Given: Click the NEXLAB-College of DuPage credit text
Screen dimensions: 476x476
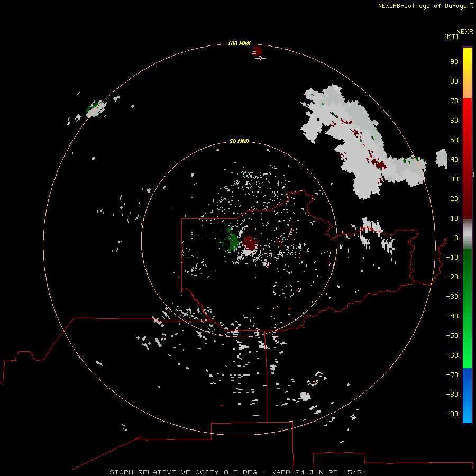Looking at the screenshot, I should (x=425, y=6).
